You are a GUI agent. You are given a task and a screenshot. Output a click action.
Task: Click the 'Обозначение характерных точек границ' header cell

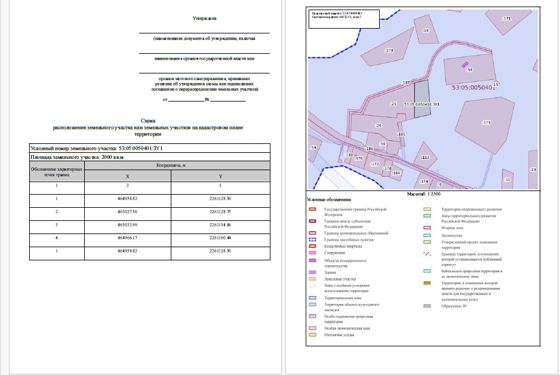click(57, 172)
